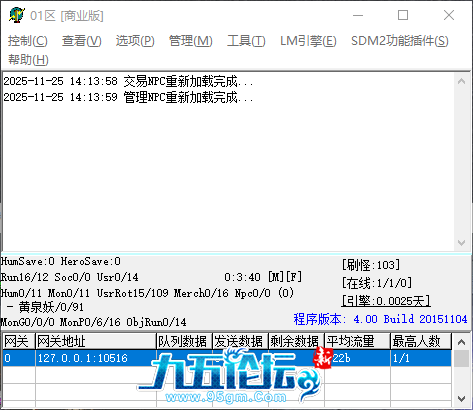Click gateway table scroll down arrow

(x=462, y=399)
